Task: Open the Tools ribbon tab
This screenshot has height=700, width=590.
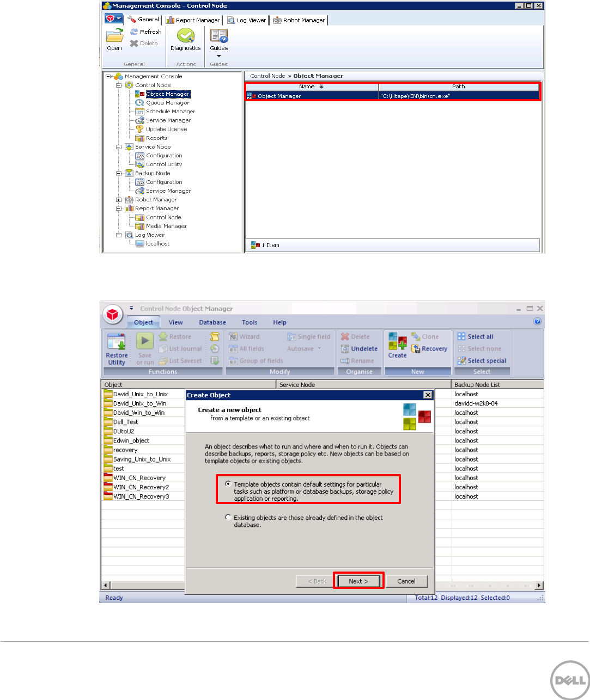Action: pyautogui.click(x=250, y=322)
